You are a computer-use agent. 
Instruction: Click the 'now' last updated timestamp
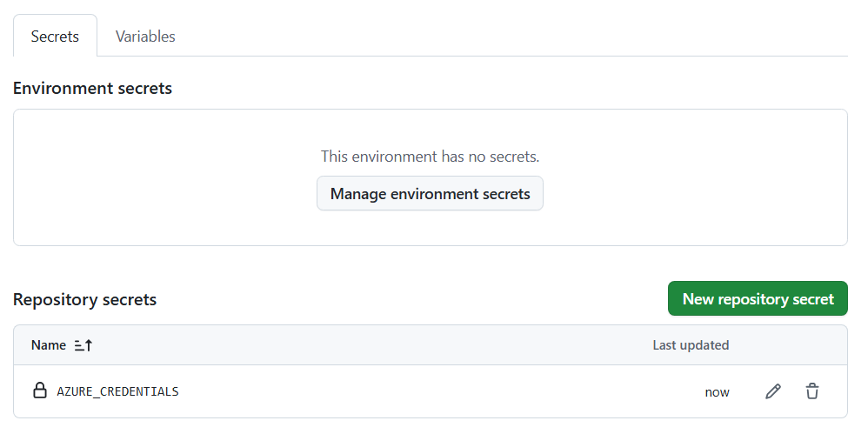pos(717,392)
